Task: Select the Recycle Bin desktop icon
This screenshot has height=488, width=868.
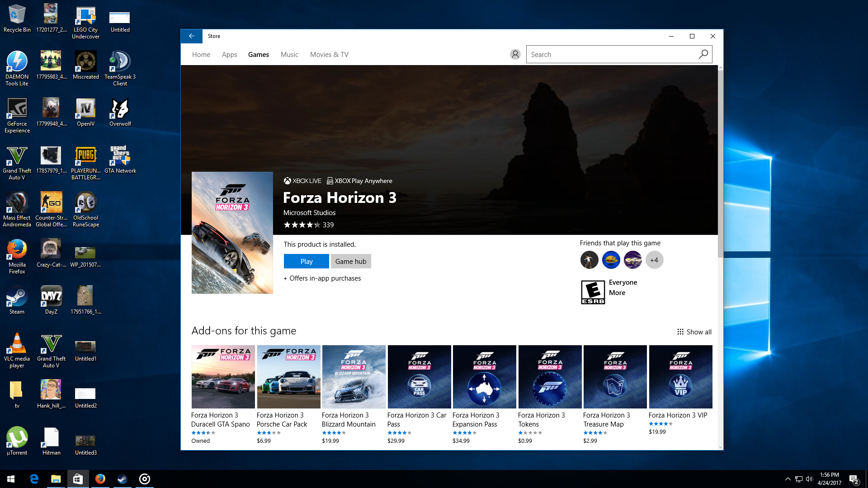Action: point(17,19)
